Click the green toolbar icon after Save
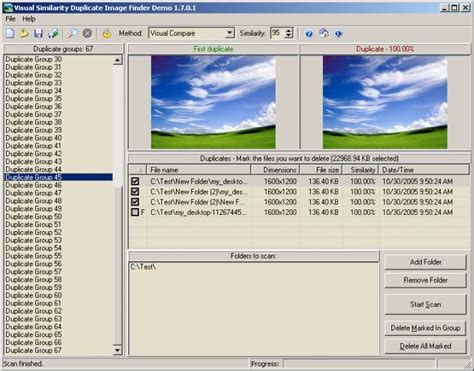 (x=53, y=33)
